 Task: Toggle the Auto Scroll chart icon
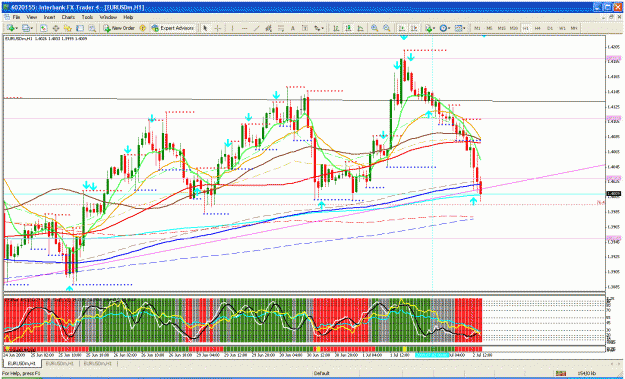tap(402, 28)
